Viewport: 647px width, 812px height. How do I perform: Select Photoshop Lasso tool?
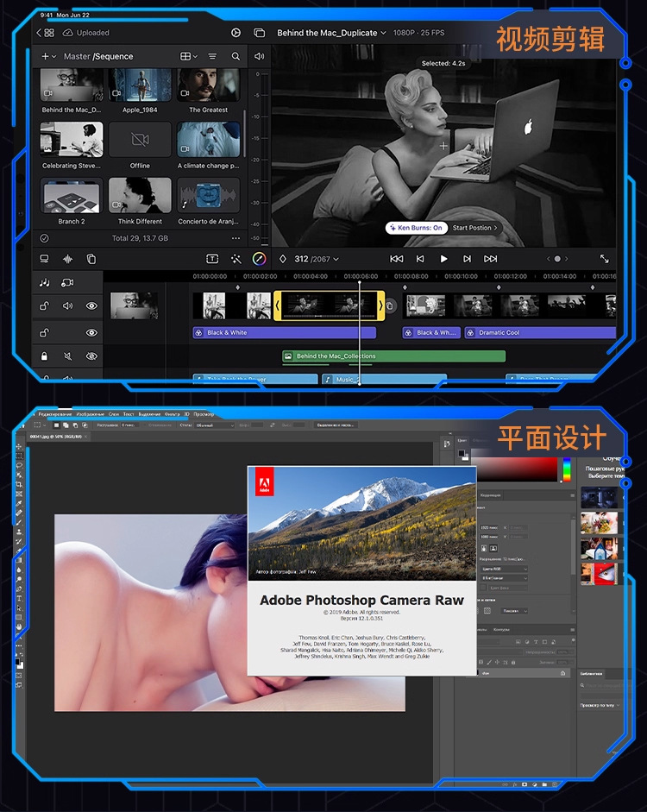coord(19,465)
